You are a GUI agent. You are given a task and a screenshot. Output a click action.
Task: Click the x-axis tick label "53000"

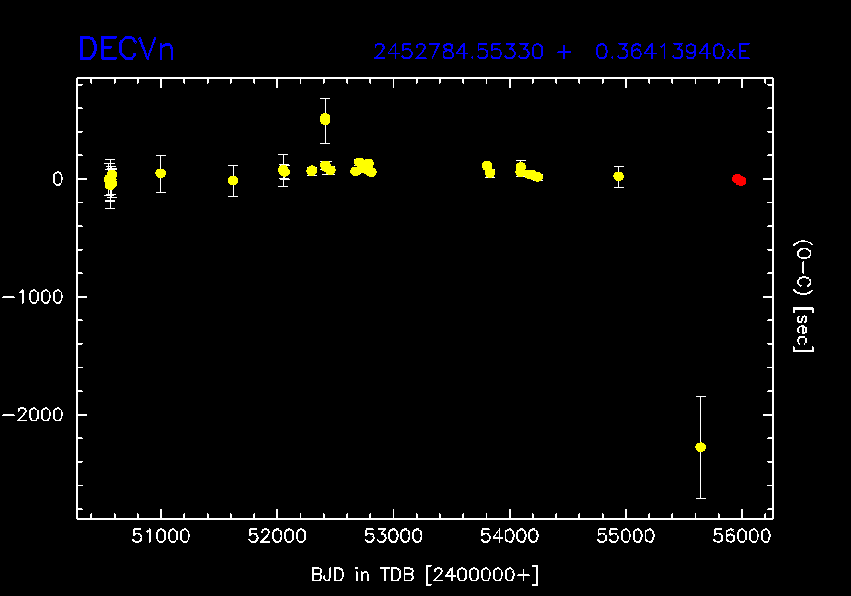click(393, 538)
